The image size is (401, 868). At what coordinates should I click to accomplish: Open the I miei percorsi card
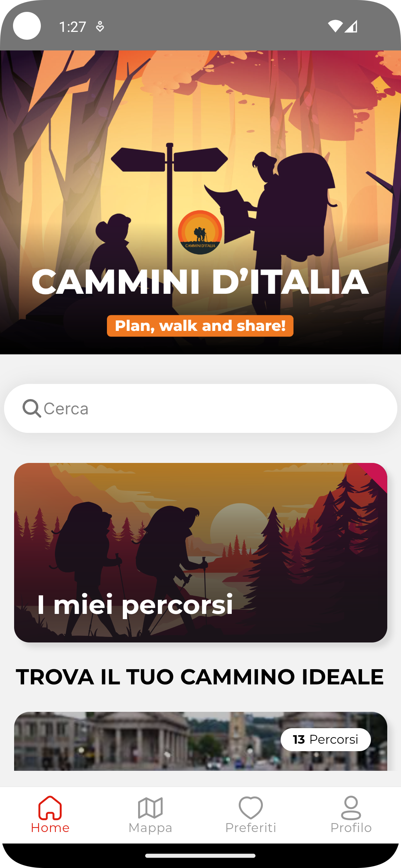[200, 553]
